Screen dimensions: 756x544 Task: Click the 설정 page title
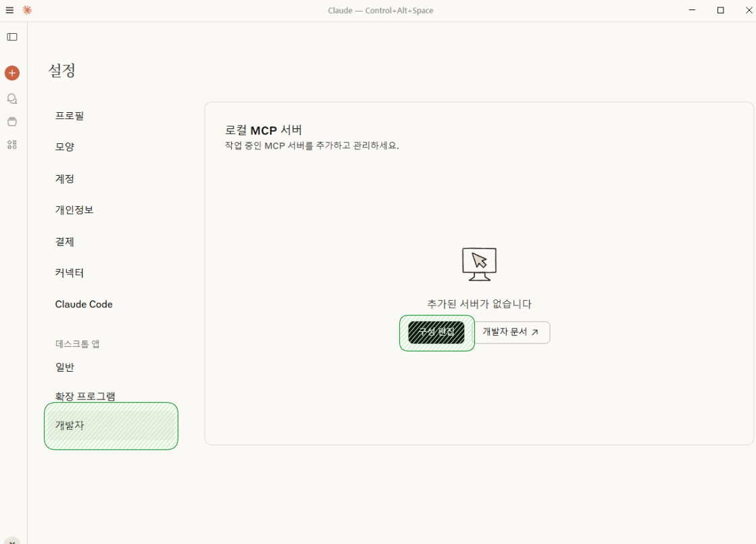point(61,70)
